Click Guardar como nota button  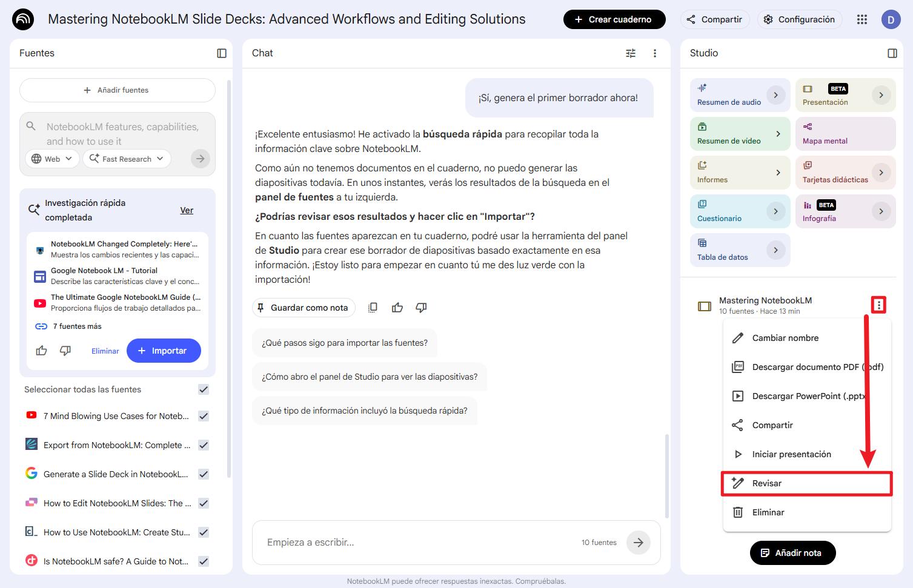[304, 308]
